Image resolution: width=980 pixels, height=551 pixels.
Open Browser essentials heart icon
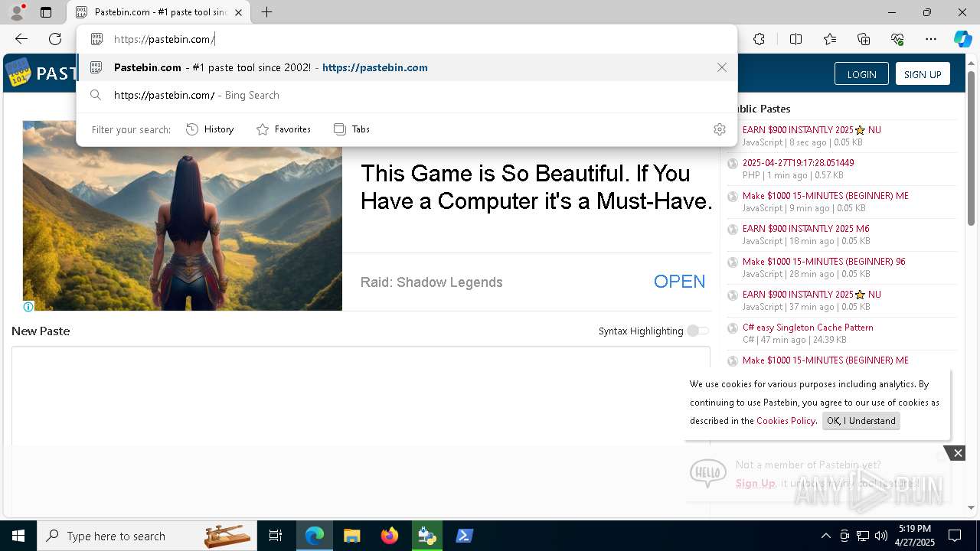point(897,39)
